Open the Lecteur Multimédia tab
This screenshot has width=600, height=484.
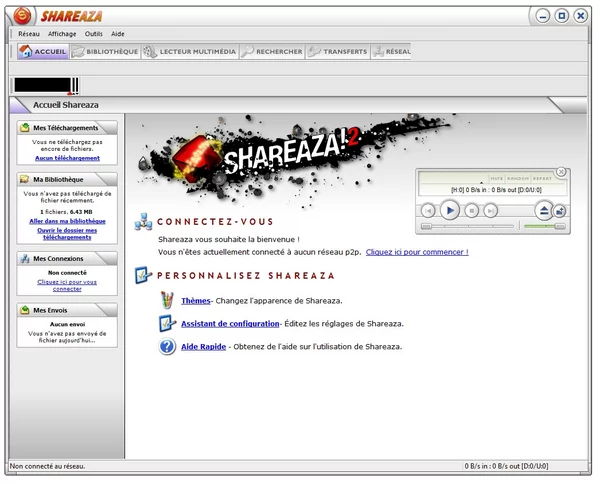click(x=190, y=51)
